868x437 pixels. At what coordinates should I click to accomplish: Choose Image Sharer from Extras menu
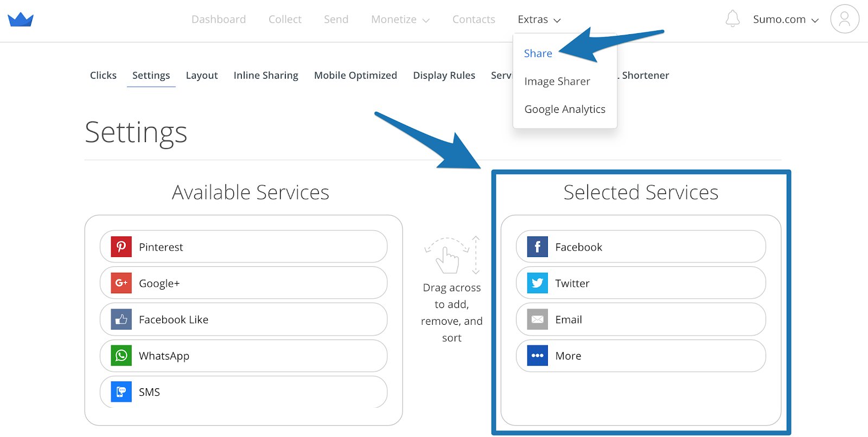(557, 81)
